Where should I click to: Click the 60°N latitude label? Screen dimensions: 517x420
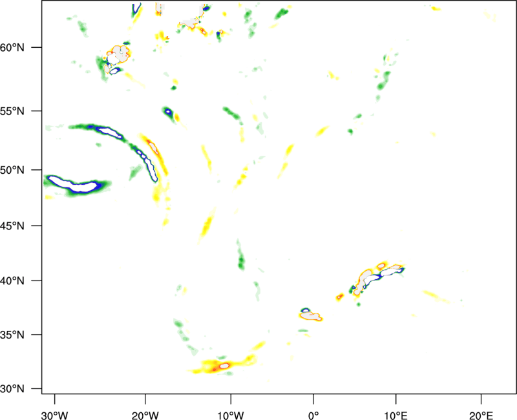point(12,47)
